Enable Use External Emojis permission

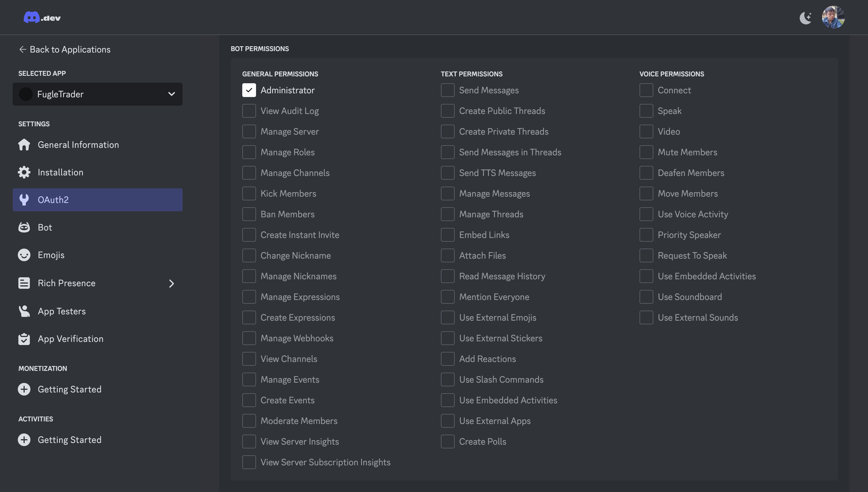448,318
